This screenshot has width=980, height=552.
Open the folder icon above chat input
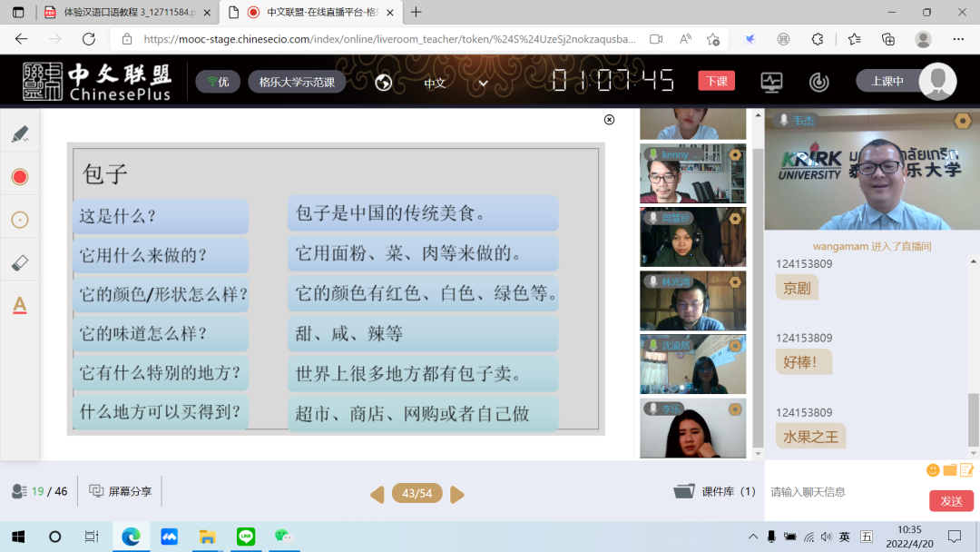point(950,469)
